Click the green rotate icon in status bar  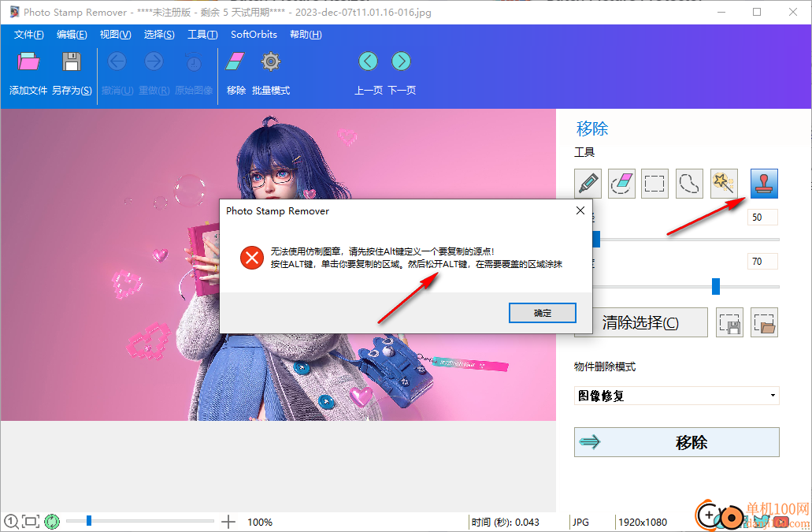pos(52,522)
